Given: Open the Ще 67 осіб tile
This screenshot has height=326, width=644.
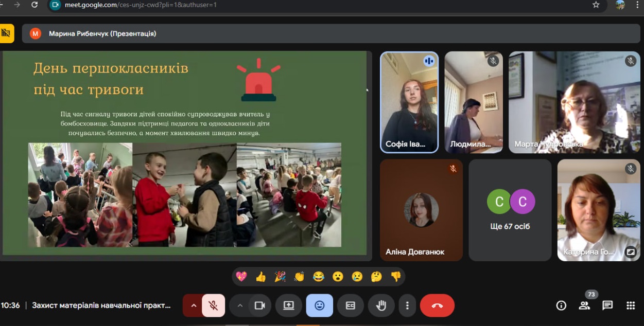Looking at the screenshot, I should 510,210.
